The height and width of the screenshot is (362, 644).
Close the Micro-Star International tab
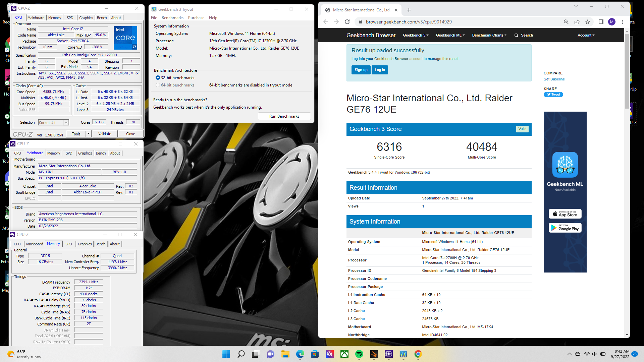pyautogui.click(x=396, y=10)
